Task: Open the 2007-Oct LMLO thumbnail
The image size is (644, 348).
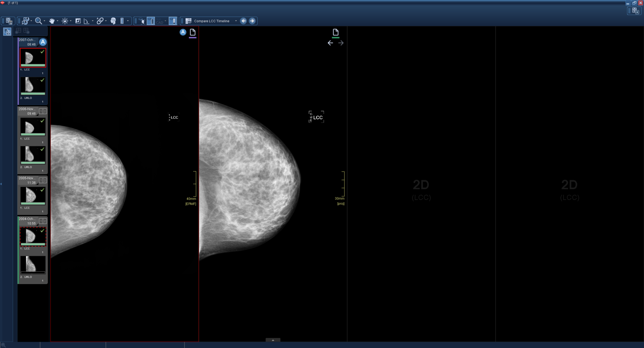Action: click(x=33, y=85)
